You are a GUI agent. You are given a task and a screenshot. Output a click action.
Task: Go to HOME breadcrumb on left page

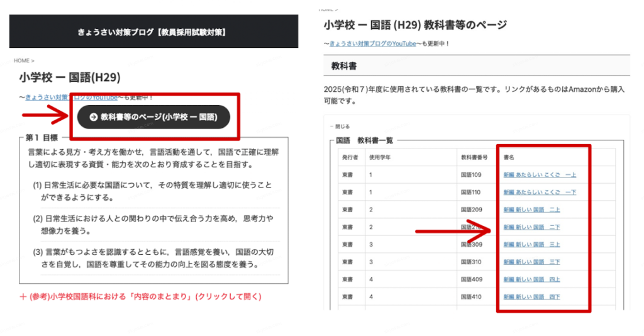click(x=22, y=60)
